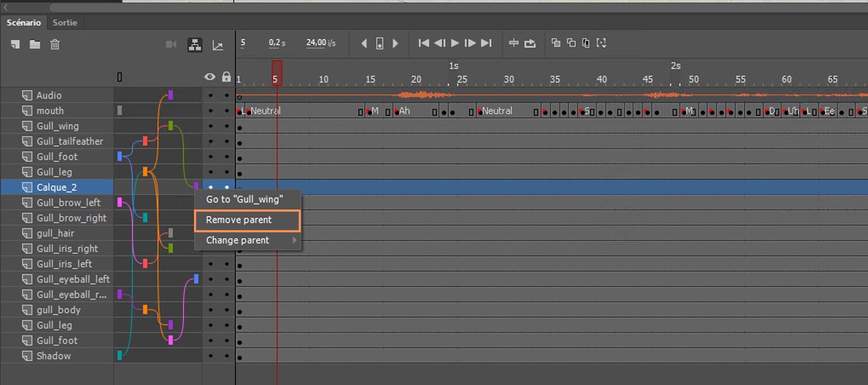Delete layer with the trash icon
Viewport: 868px width, 385px height.
55,44
